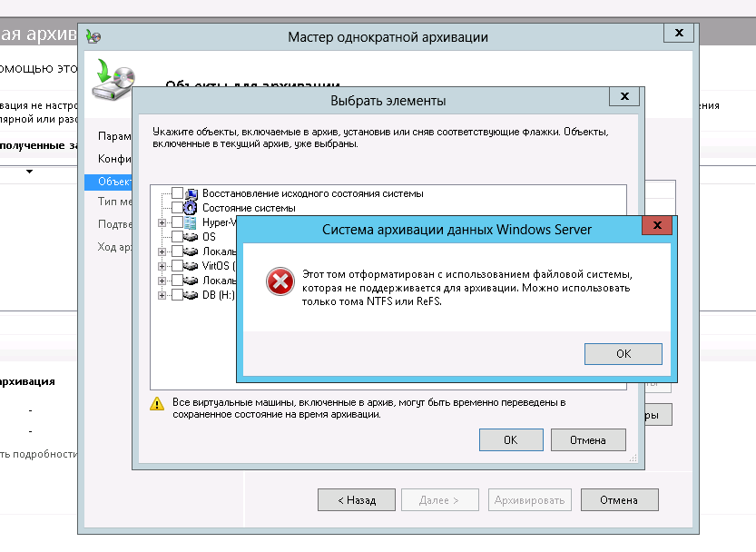
Task: Click OK in Выбрать элементы dialog
Action: 511,439
